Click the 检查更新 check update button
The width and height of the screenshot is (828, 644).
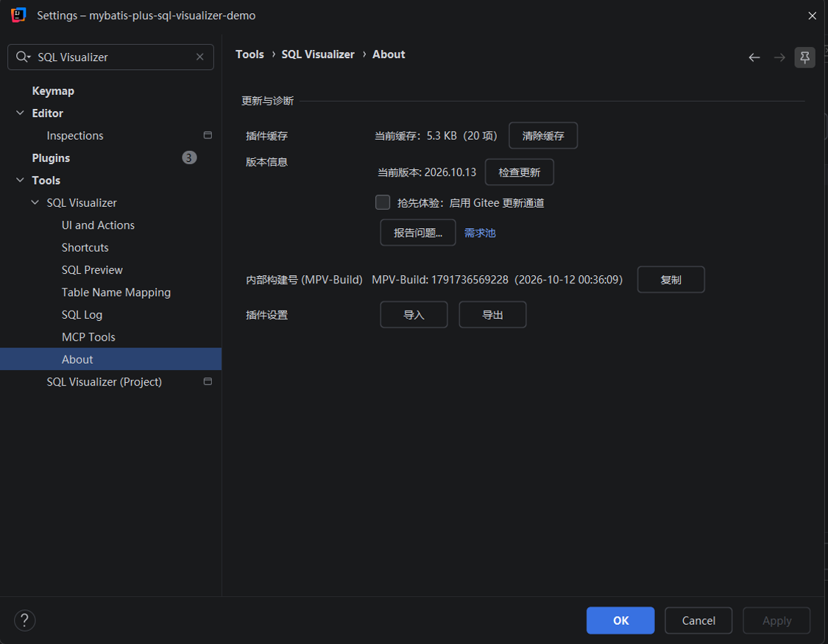click(x=519, y=172)
